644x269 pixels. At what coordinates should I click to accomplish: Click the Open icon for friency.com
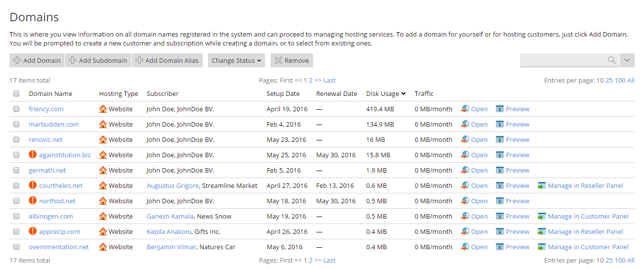[x=465, y=109]
